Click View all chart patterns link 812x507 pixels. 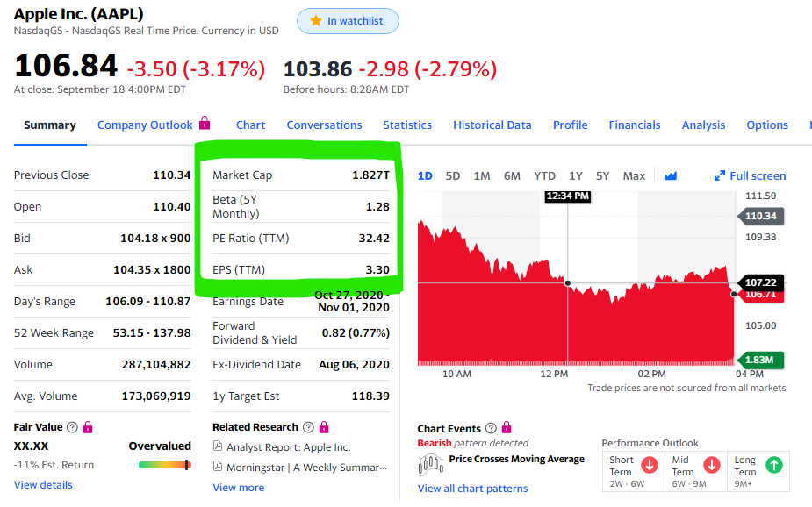(x=473, y=489)
